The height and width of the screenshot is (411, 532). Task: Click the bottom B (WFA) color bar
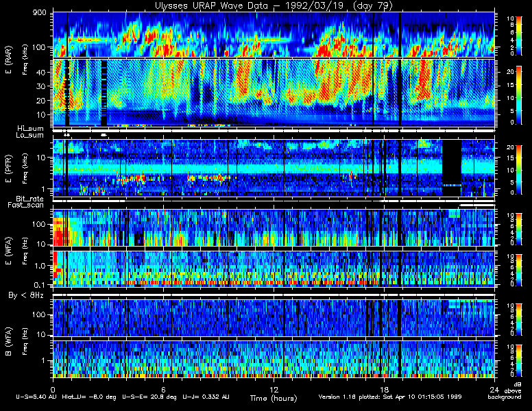519,360
